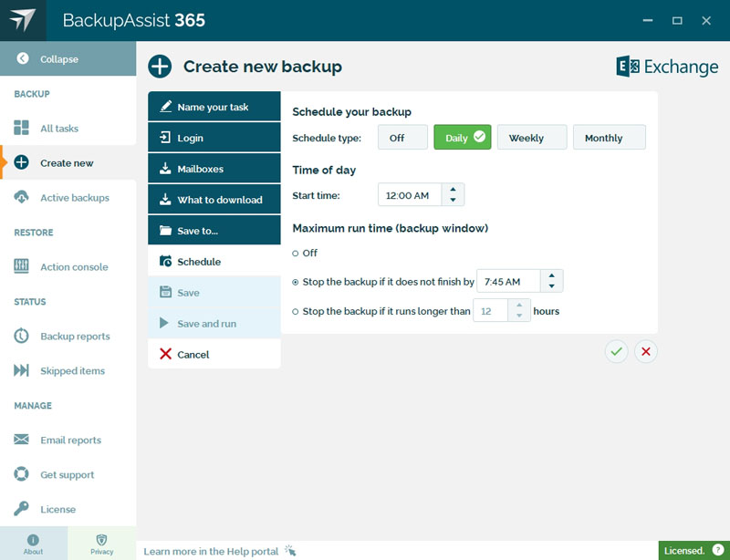This screenshot has width=730, height=560.
Task: Open the Schedule step
Action: (x=214, y=261)
